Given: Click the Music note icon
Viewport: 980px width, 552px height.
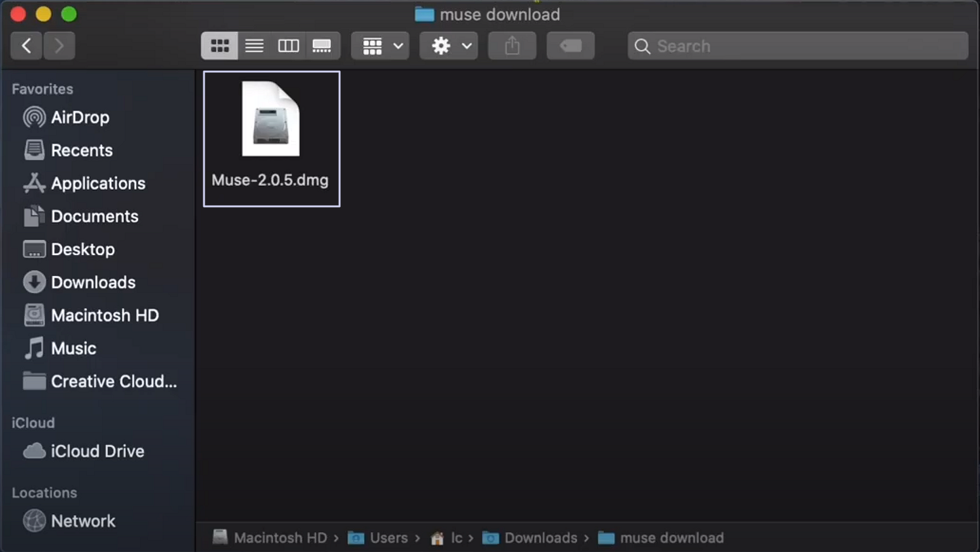Looking at the screenshot, I should pyautogui.click(x=34, y=348).
